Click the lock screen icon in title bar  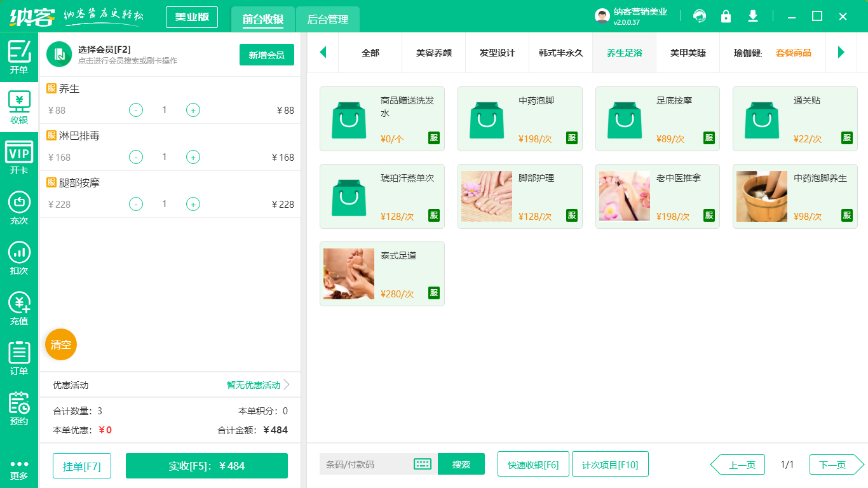[726, 16]
